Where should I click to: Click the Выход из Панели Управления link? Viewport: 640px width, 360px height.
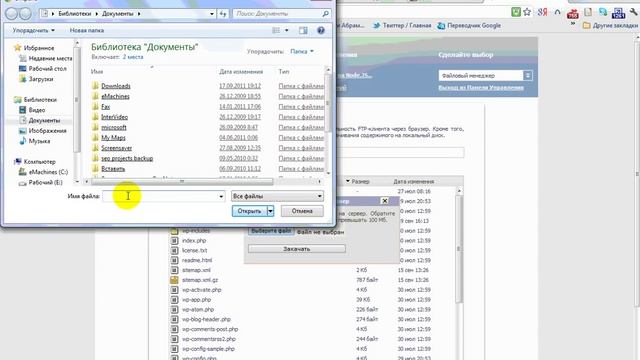click(x=481, y=87)
